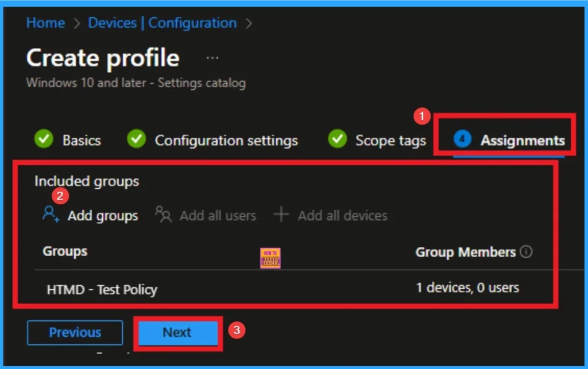Click the green checkmark beside Configuration settings

pyautogui.click(x=135, y=139)
